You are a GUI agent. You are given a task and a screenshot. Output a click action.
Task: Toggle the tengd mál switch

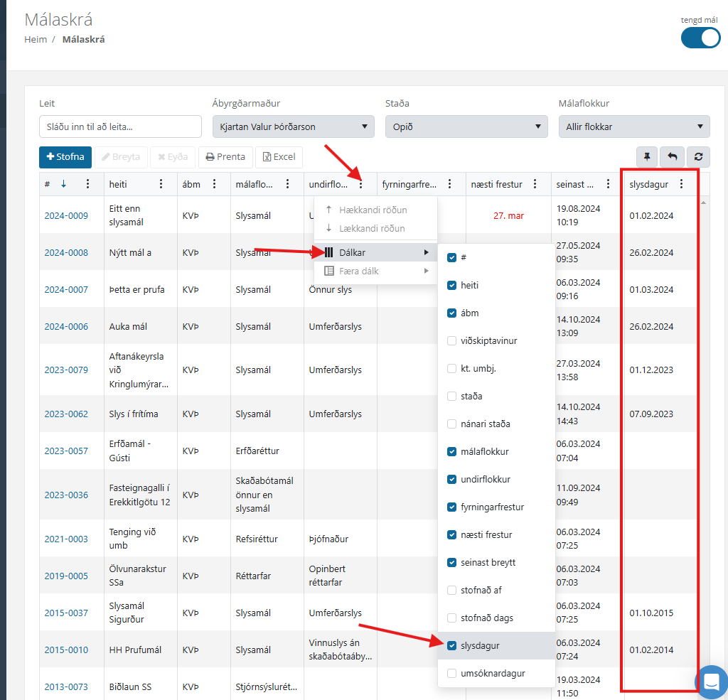(x=700, y=38)
